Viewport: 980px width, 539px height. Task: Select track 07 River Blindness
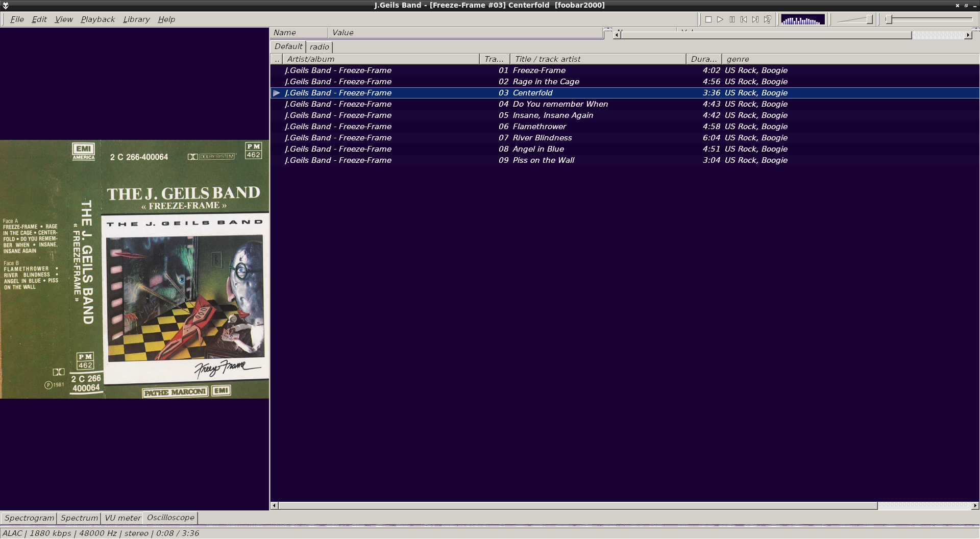click(x=625, y=138)
